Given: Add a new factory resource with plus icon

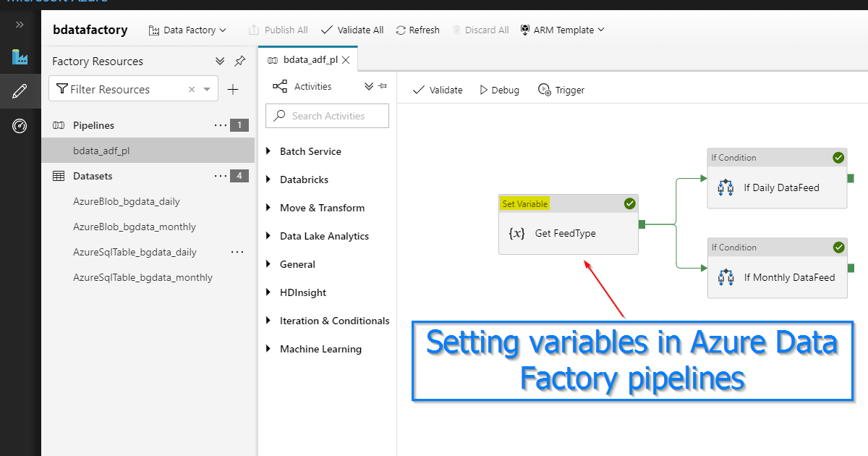Looking at the screenshot, I should point(233,88).
